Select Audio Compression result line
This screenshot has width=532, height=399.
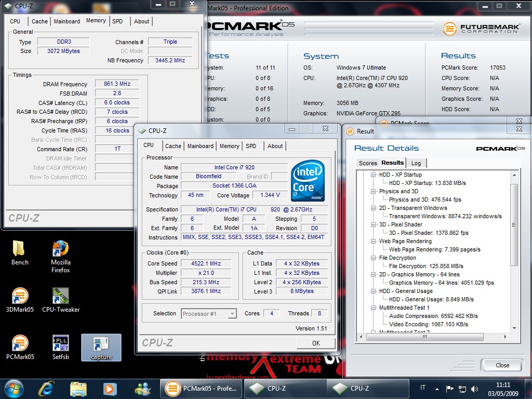[x=433, y=316]
